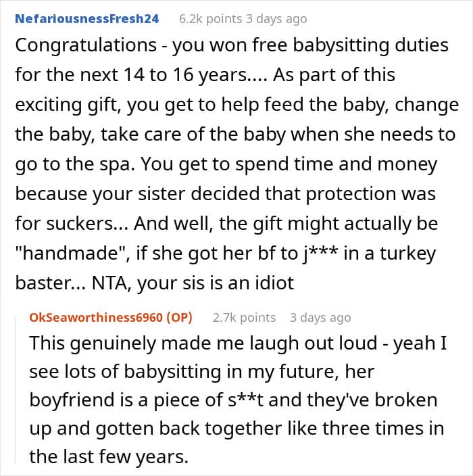Click the OP reply's "3 days ago" timestamp

(320, 317)
